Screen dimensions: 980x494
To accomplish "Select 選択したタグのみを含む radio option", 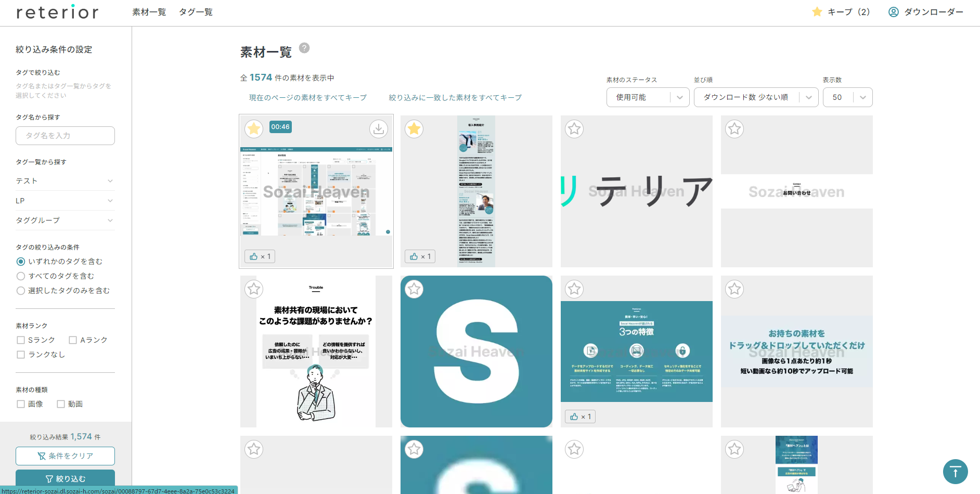I will 21,291.
